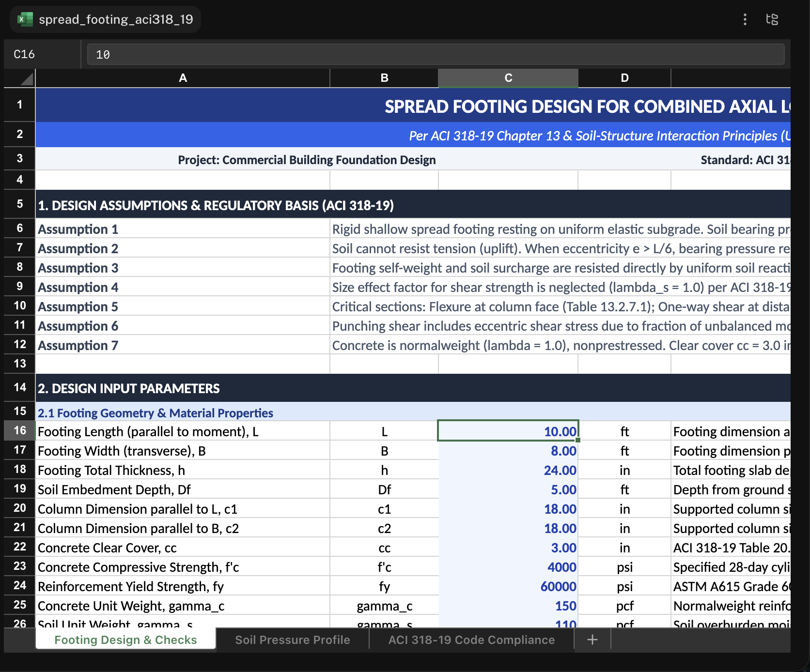Click yield strength value 60000
This screenshot has height=672, width=810.
coord(508,586)
